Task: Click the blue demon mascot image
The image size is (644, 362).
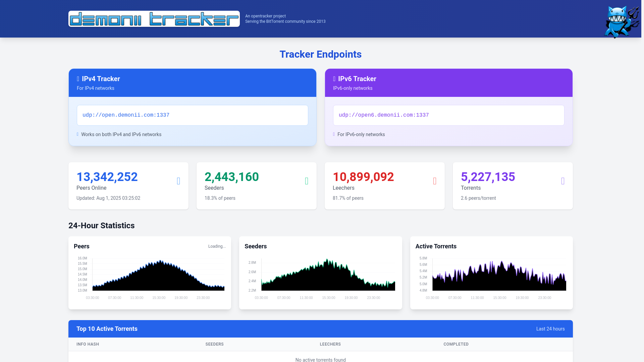Action: 621,21
